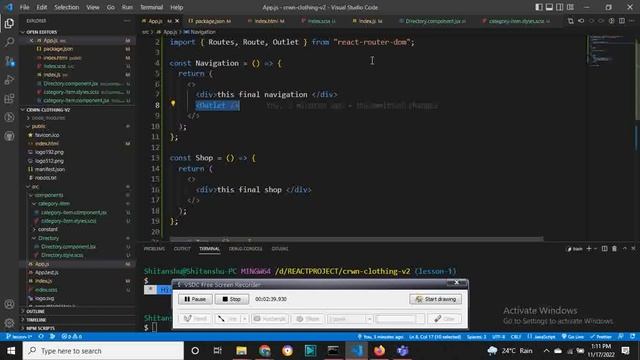Open Firefox from the taskbar

[379, 351]
